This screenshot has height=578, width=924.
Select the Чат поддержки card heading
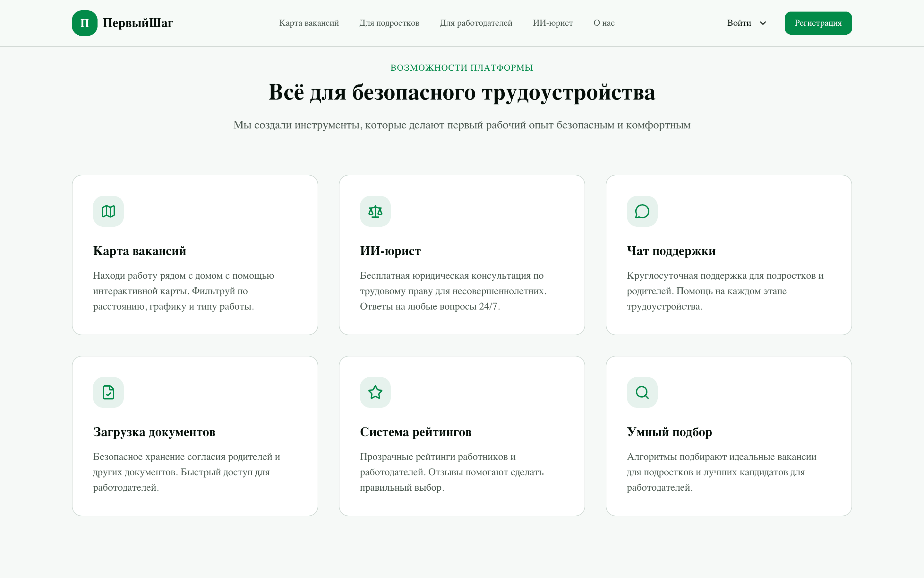coord(671,251)
